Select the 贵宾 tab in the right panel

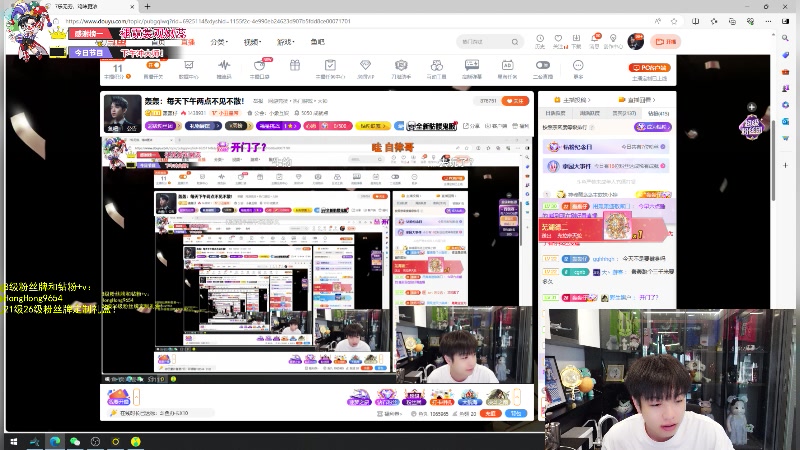624,113
